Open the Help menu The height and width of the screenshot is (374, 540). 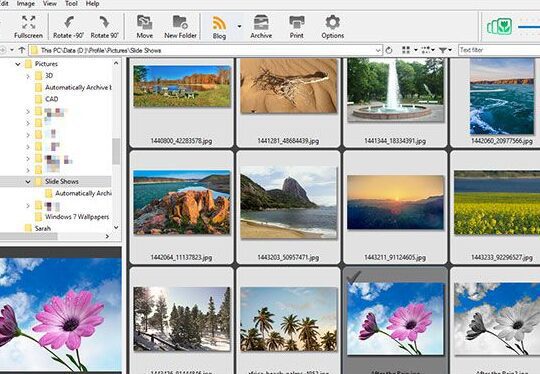point(92,4)
